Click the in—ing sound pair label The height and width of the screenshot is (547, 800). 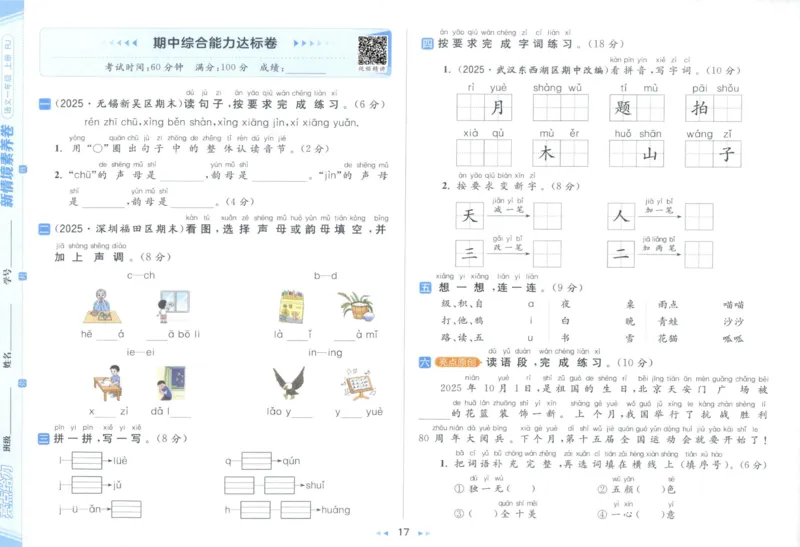point(325,353)
